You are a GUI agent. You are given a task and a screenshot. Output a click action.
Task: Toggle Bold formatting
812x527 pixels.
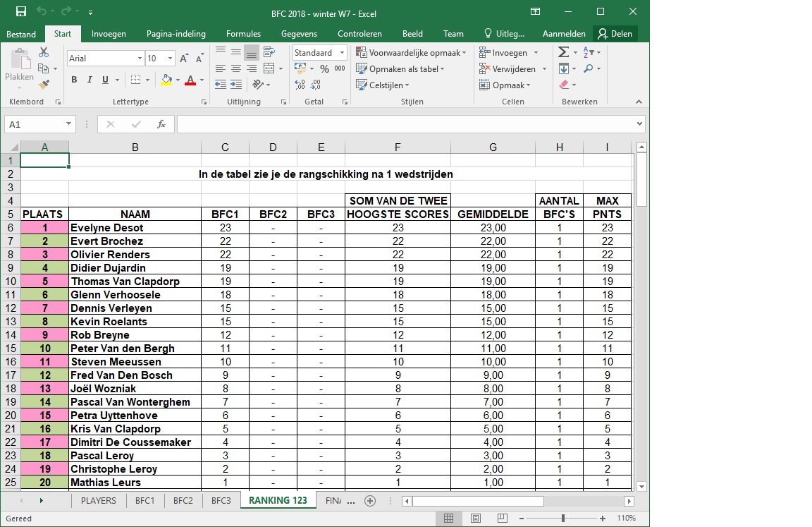coord(74,80)
